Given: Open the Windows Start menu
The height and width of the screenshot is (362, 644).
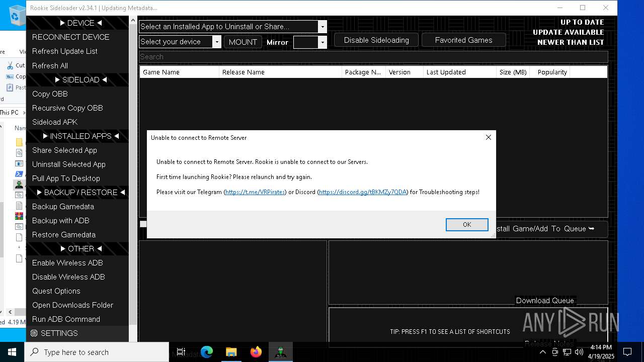Looking at the screenshot, I should tap(12, 352).
